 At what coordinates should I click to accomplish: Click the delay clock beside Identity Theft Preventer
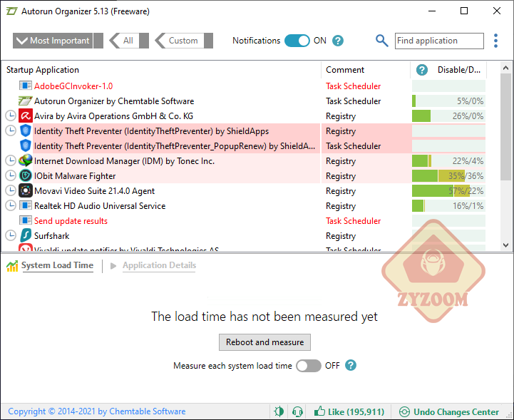(x=11, y=130)
